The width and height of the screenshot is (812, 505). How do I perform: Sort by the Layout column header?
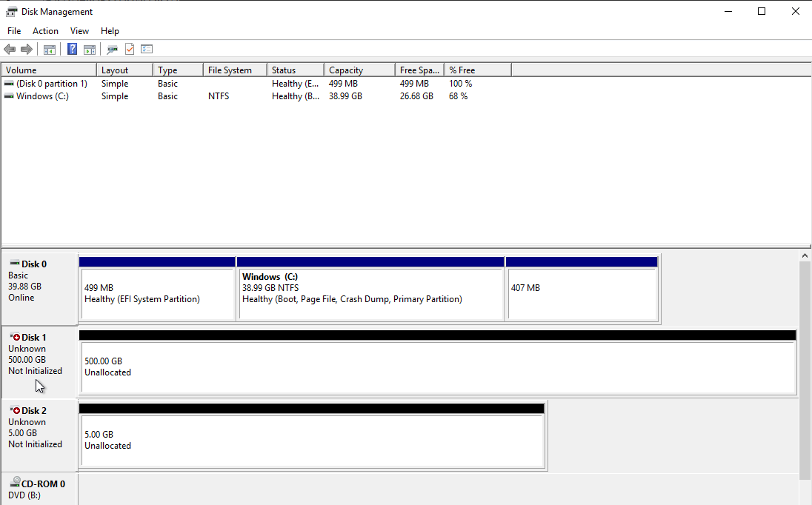tap(124, 70)
